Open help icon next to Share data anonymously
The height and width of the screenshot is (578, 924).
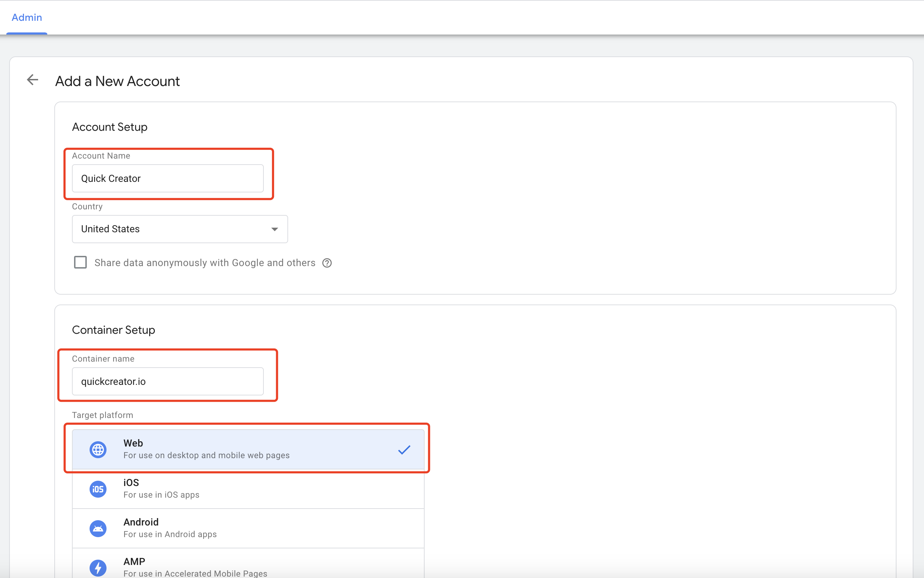tap(327, 263)
